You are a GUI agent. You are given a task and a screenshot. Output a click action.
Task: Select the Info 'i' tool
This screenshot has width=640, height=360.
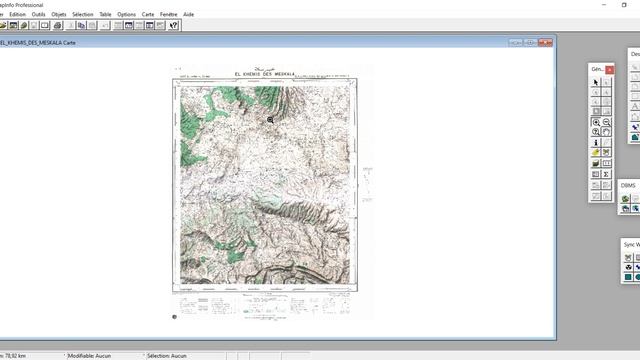596,142
